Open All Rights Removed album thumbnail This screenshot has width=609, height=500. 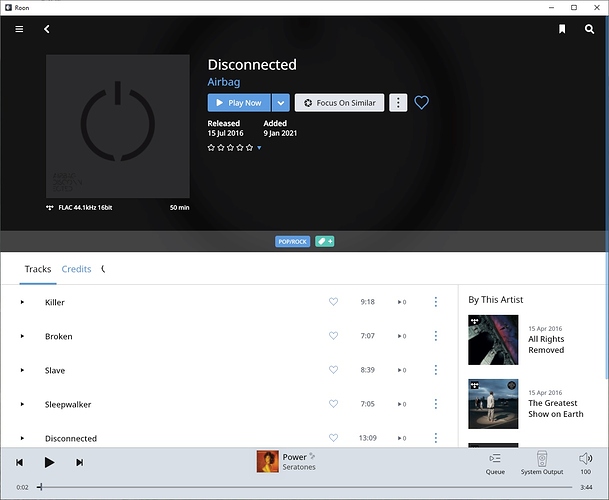pyautogui.click(x=493, y=340)
